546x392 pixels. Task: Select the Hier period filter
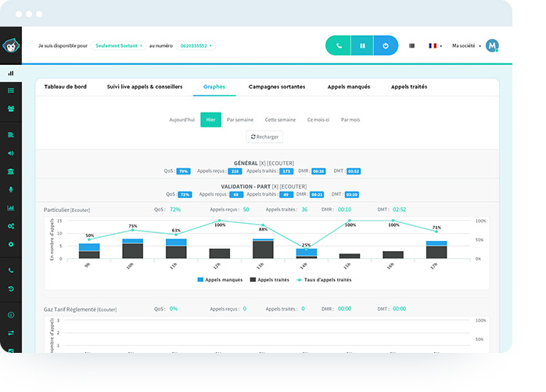[x=210, y=120]
